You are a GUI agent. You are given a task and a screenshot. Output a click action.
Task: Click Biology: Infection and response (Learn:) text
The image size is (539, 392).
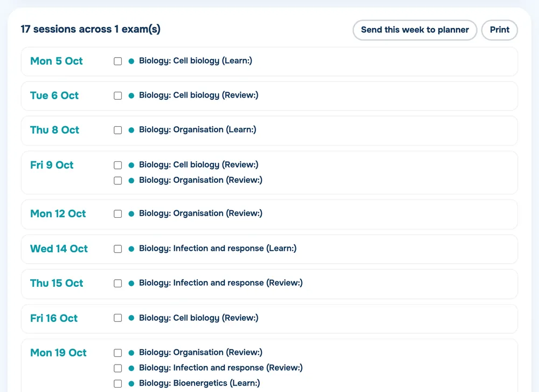[218, 249]
